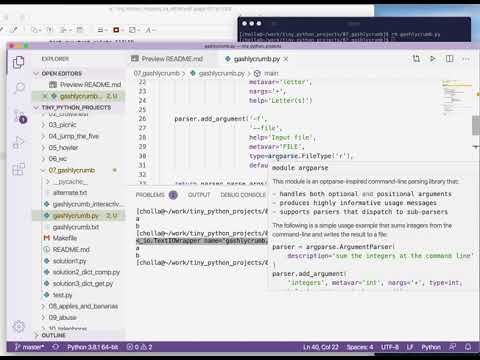The height and width of the screenshot is (360, 480).
Task: Change the UTF-8 file encoding
Action: point(390,347)
